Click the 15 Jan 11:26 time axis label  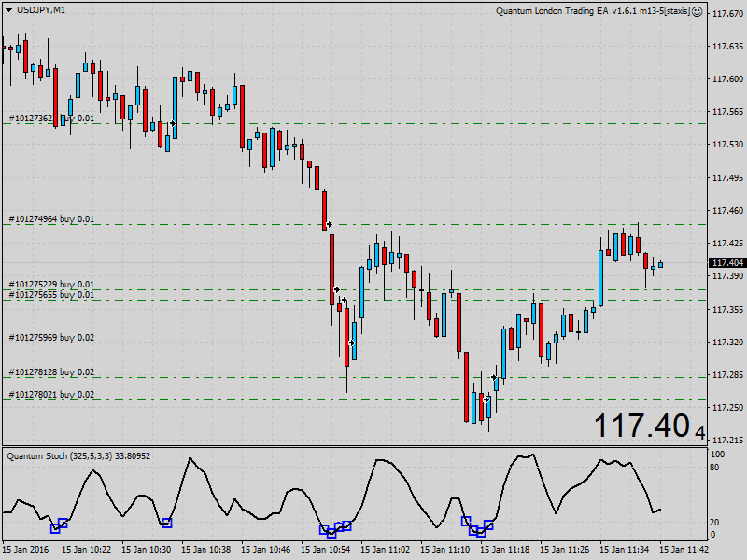coord(565,549)
